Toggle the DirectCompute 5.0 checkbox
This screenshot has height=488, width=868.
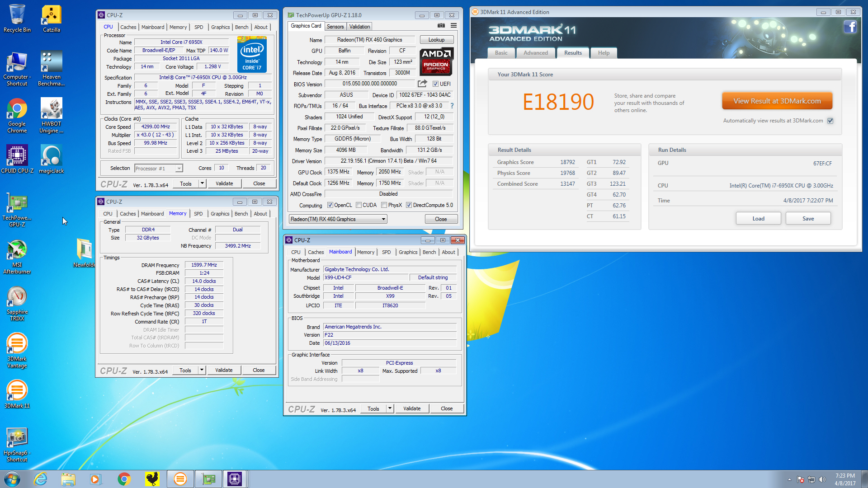coord(409,205)
